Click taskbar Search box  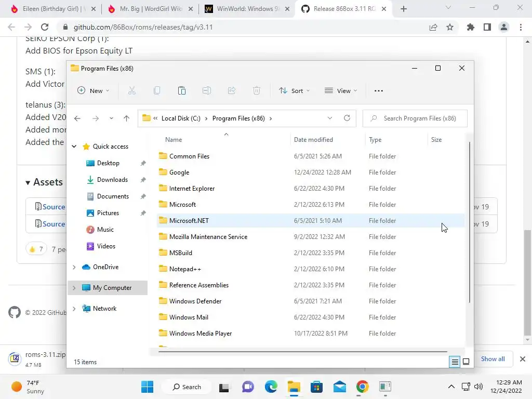coord(187,387)
